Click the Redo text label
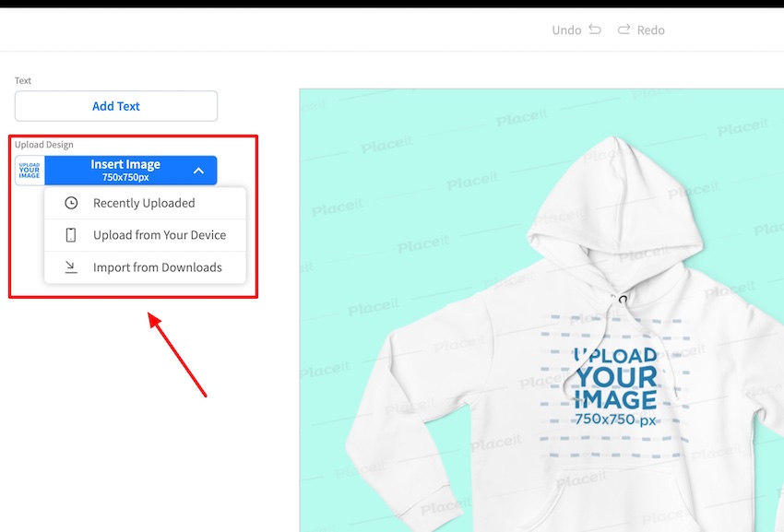784x532 pixels. coord(650,30)
